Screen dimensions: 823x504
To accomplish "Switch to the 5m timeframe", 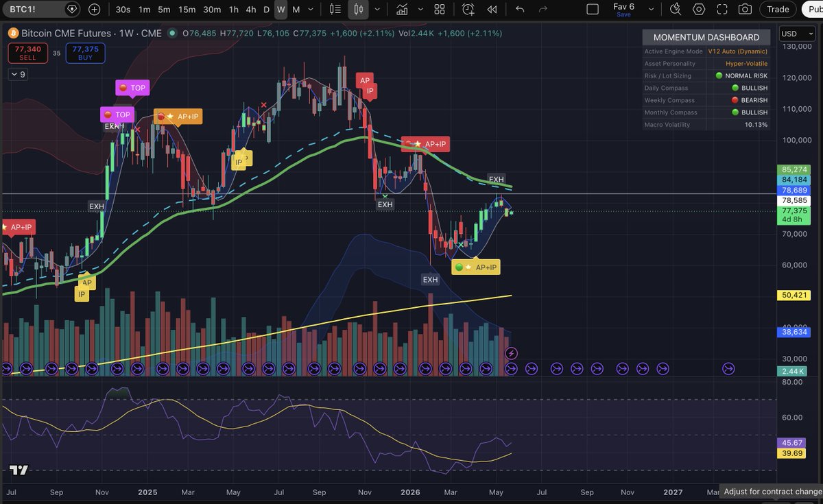I will [164, 10].
